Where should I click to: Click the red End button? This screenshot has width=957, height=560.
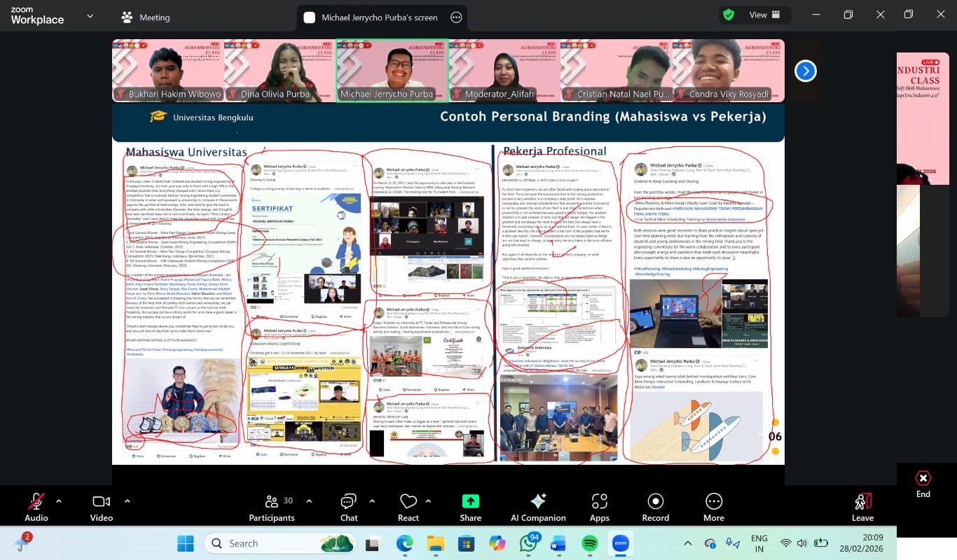pos(923,483)
